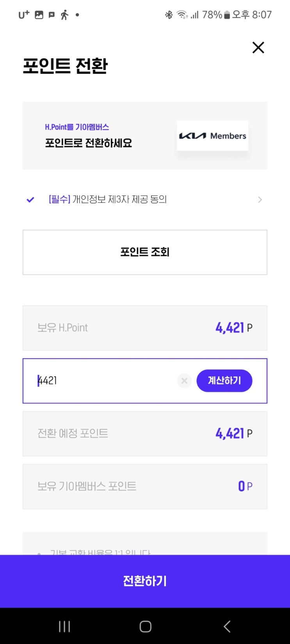Go back using the navigation bar arrow
Image resolution: width=290 pixels, height=644 pixels.
pos(227,626)
